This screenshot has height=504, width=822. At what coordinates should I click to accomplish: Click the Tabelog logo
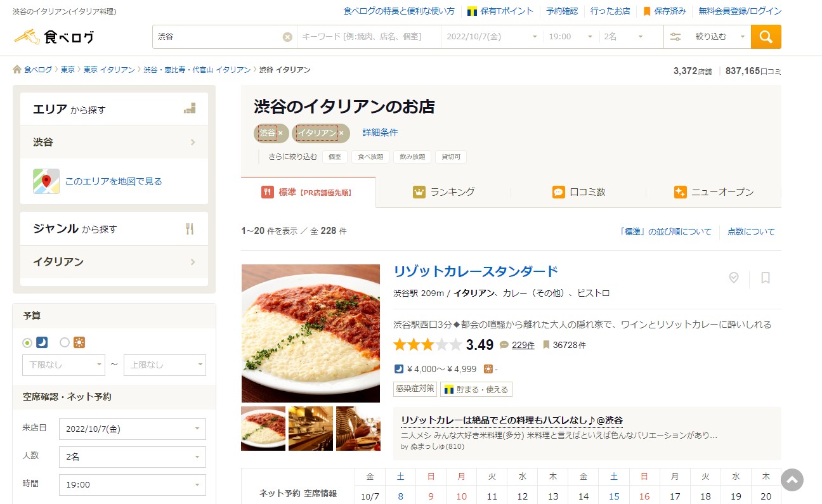(54, 36)
